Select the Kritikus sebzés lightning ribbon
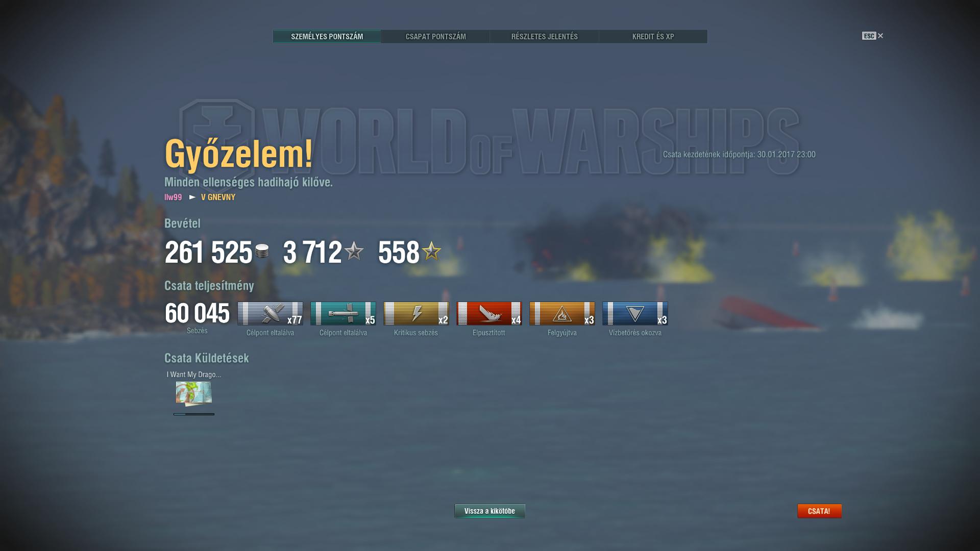The width and height of the screenshot is (980, 551). 416,313
